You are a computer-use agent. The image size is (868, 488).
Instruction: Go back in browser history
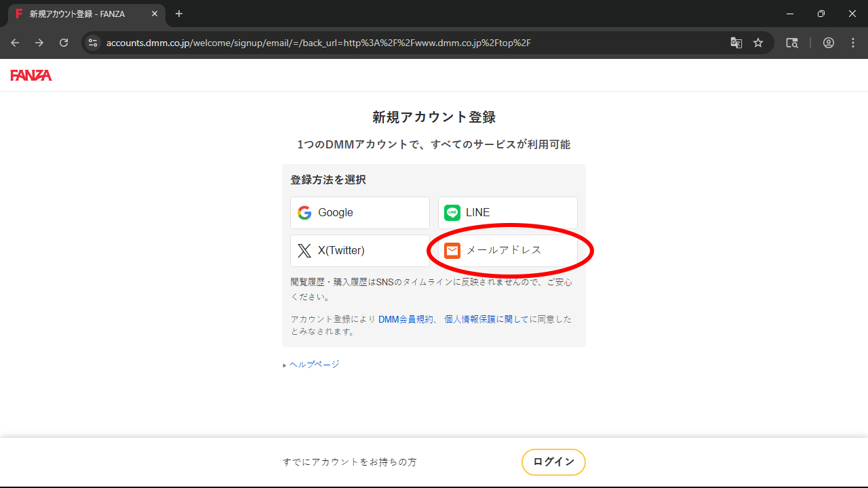(15, 43)
